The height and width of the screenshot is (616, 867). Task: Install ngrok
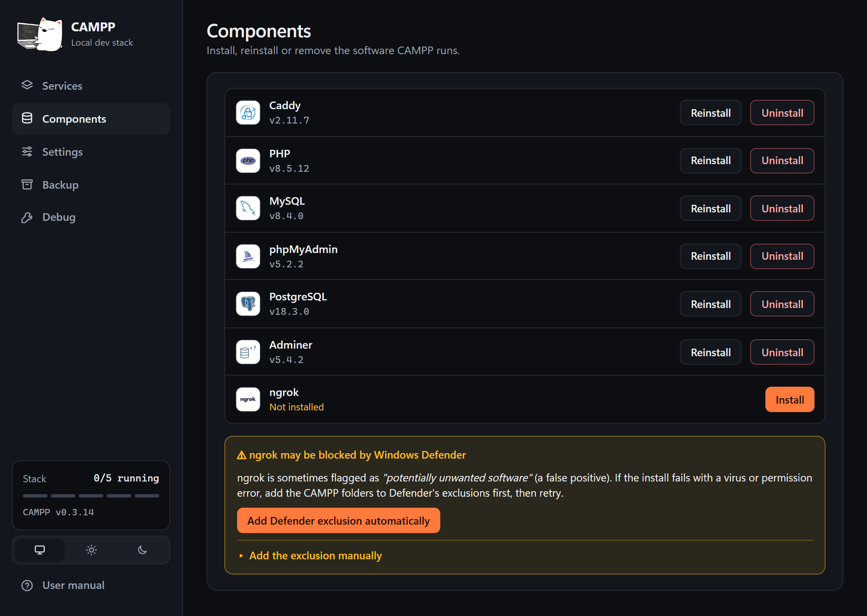(790, 399)
